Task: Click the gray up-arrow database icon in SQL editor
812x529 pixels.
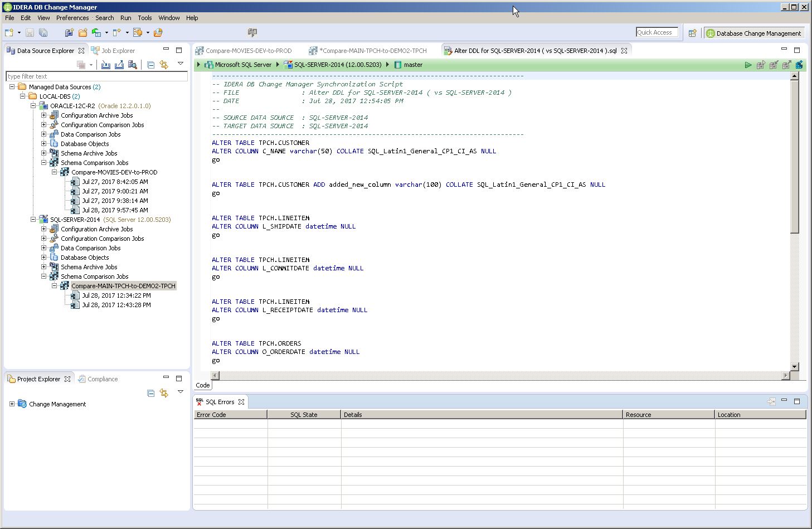Action: tap(786, 65)
